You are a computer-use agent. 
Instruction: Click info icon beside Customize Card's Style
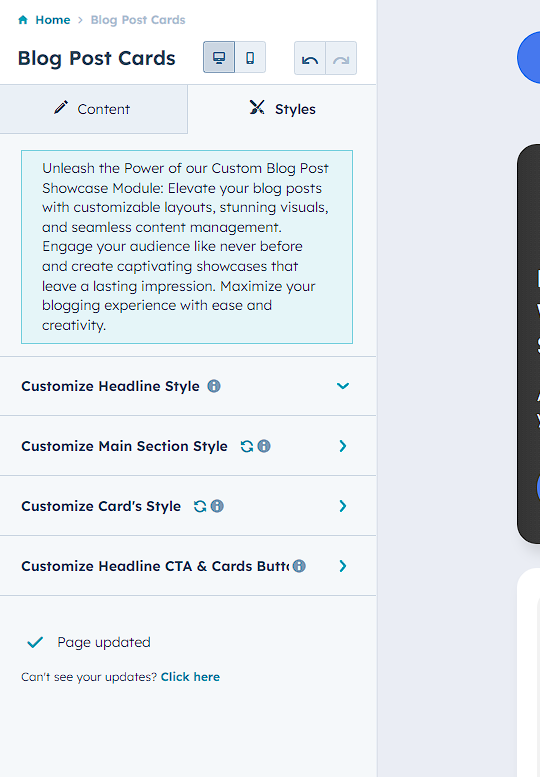(217, 506)
